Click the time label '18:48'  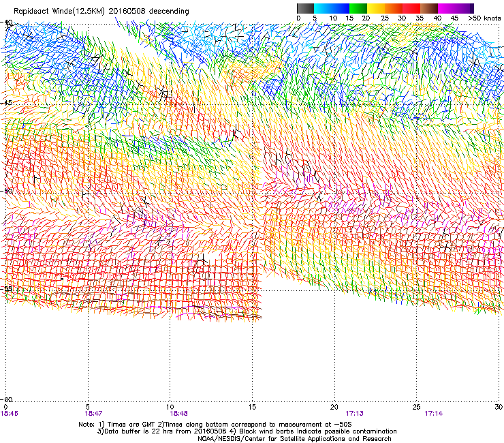(178, 414)
